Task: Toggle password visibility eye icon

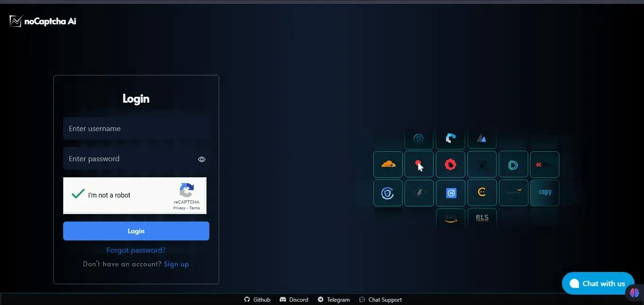Action: (x=202, y=159)
